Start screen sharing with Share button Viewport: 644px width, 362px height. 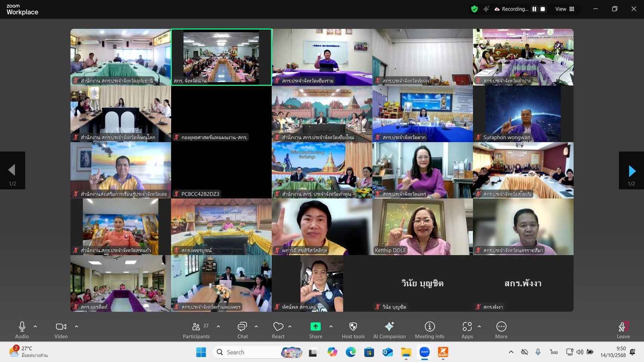[x=316, y=330]
